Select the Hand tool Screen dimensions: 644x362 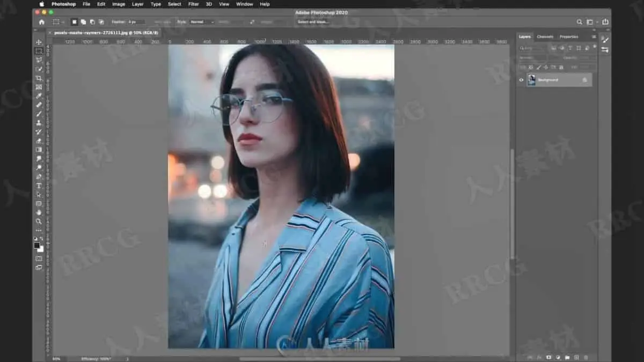coord(39,212)
